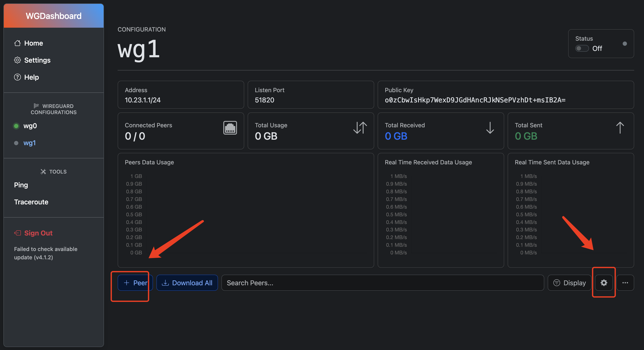Click the tools icon beside TOOLS heading

point(43,172)
